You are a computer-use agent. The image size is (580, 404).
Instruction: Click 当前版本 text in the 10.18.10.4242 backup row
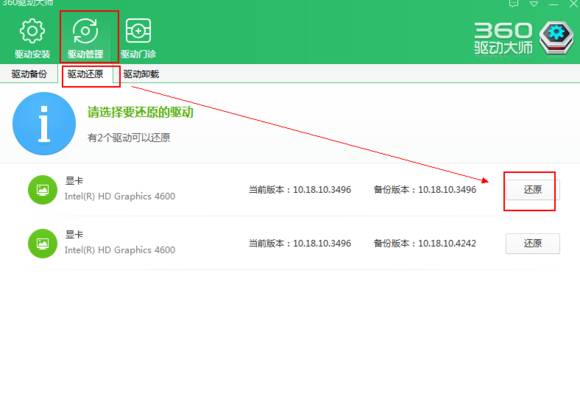pyautogui.click(x=300, y=243)
